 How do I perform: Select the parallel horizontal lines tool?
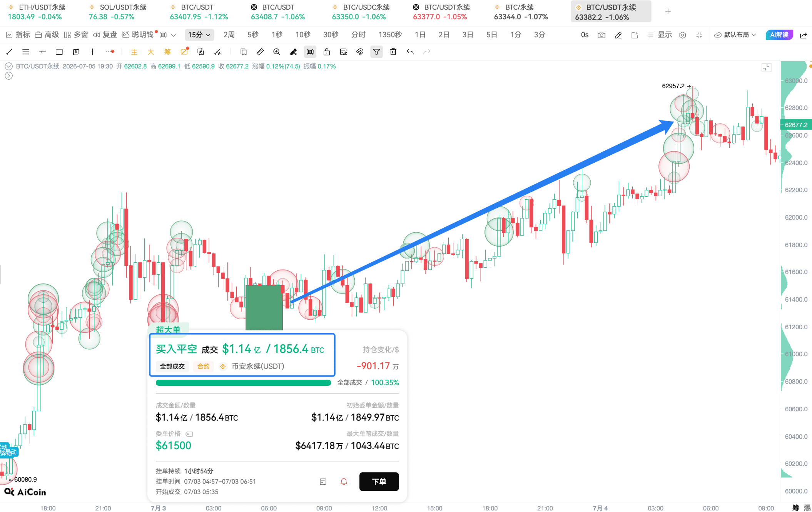[x=26, y=52]
